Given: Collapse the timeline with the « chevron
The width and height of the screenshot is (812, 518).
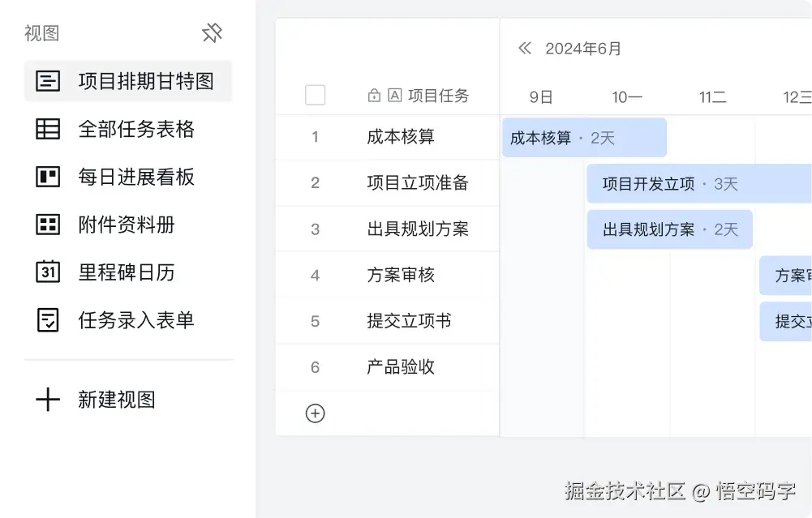Looking at the screenshot, I should (525, 48).
